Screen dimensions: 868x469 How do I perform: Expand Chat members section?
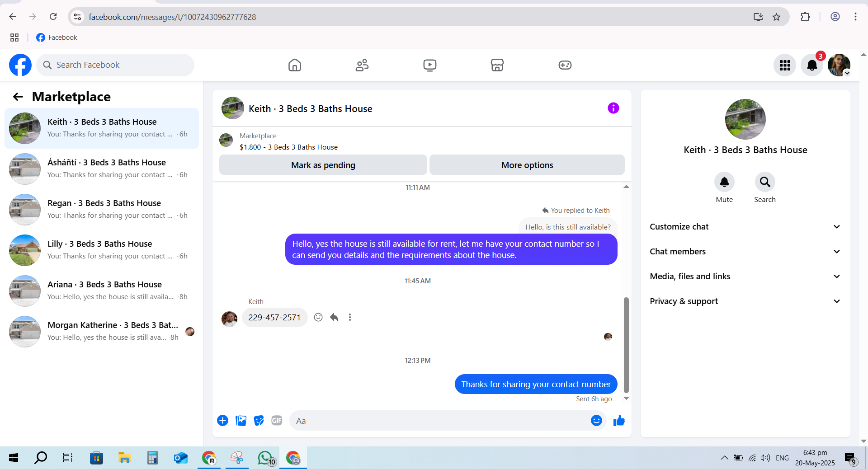(745, 252)
